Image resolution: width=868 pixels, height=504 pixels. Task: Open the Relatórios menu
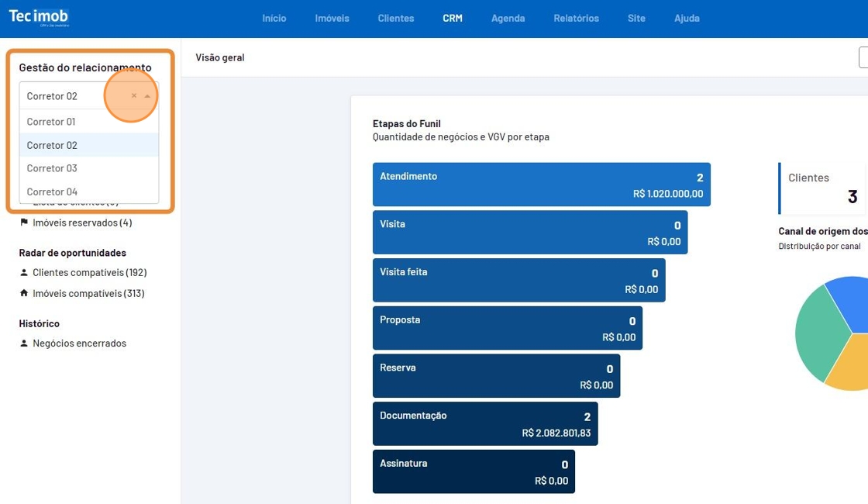576,18
